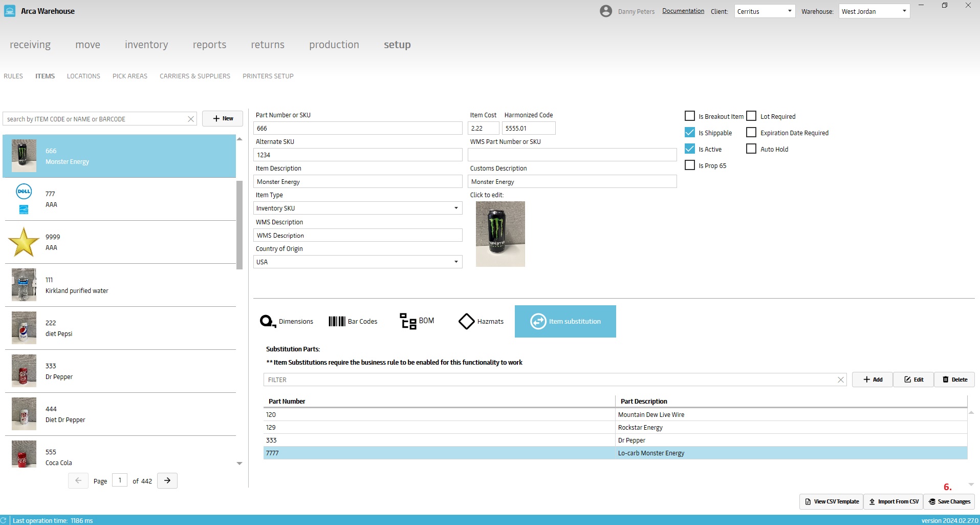
Task: Open the Dimensions section
Action: (287, 321)
